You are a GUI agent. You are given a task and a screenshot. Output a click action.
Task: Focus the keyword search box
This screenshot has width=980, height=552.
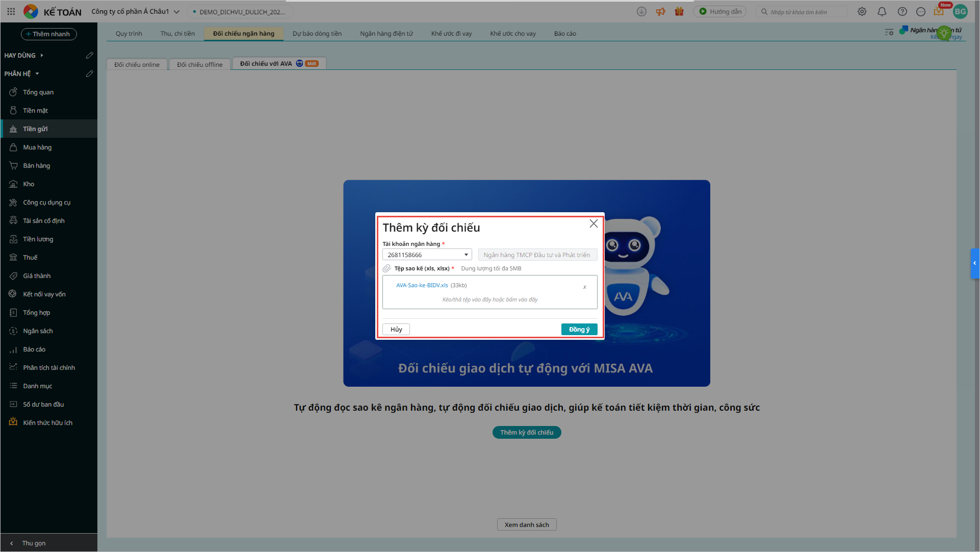coord(802,12)
